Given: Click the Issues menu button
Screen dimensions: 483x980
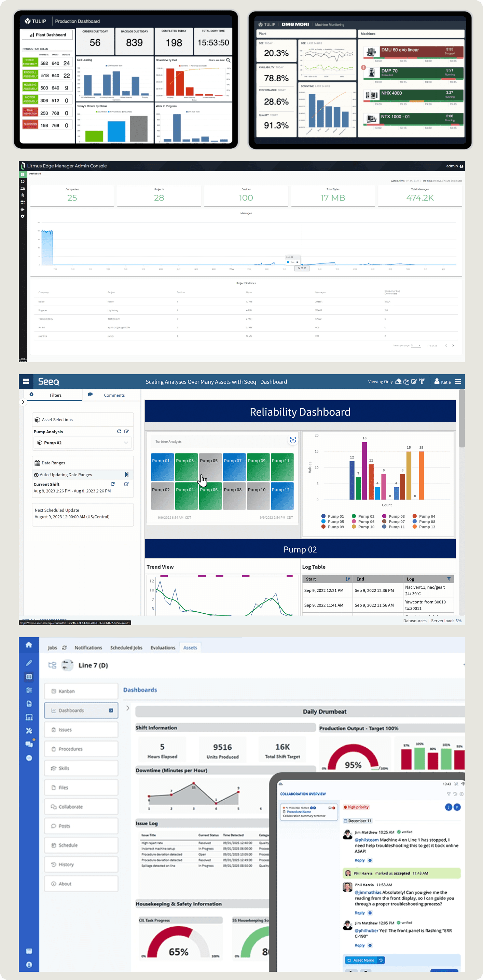Looking at the screenshot, I should 81,730.
